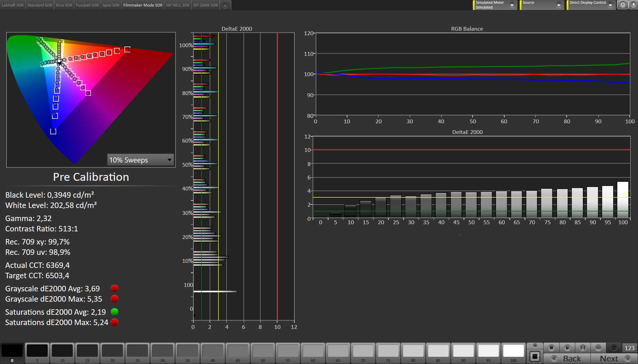This screenshot has height=364, width=638.
Task: Add a new tab with plus icon
Action: click(x=225, y=5)
